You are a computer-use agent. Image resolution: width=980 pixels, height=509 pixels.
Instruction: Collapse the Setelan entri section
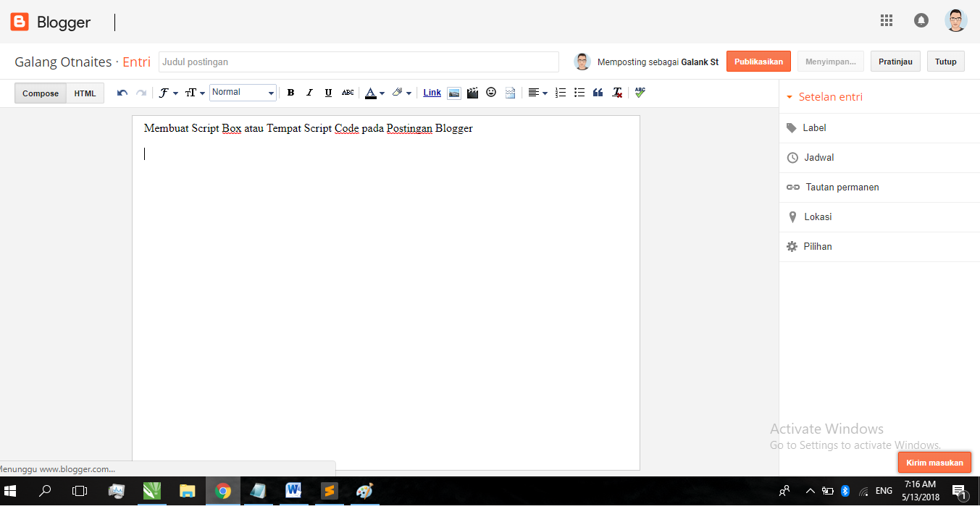(x=825, y=97)
